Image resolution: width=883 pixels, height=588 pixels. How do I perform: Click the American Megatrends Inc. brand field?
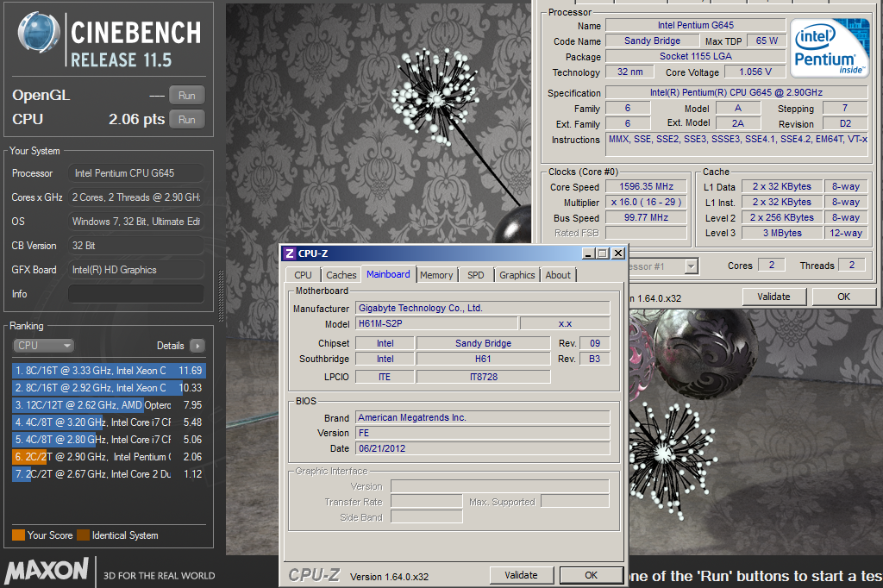pos(483,418)
